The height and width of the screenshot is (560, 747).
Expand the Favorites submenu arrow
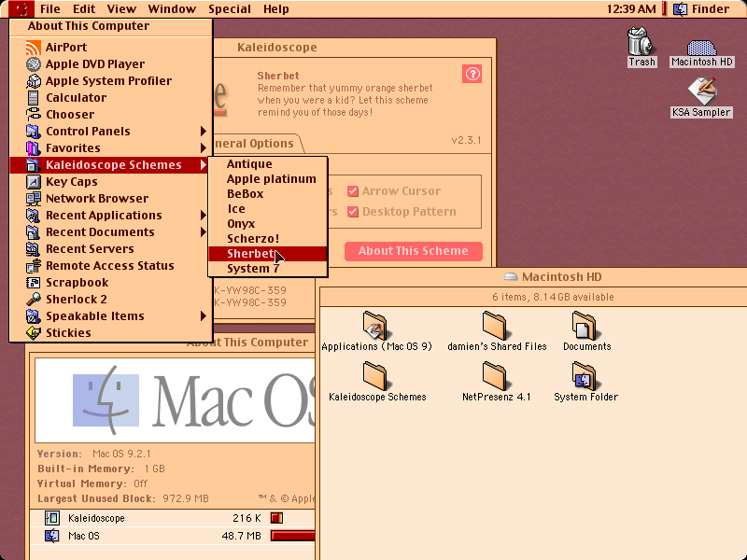point(204,148)
